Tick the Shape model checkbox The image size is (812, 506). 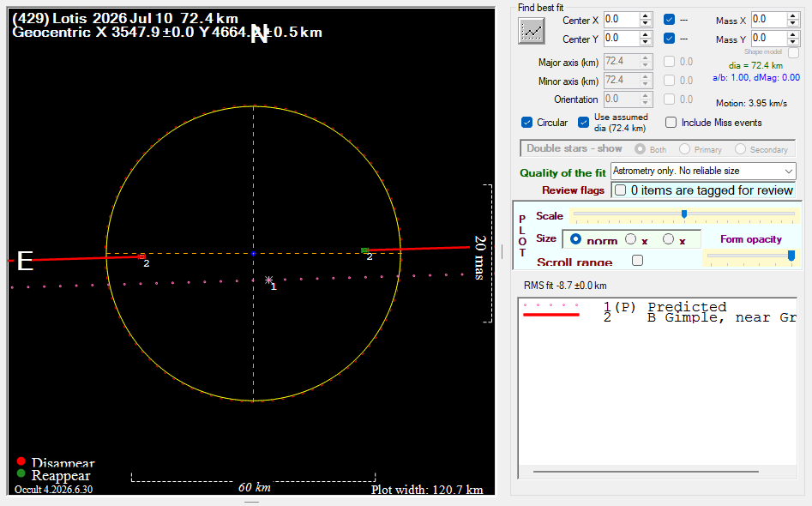pos(793,52)
